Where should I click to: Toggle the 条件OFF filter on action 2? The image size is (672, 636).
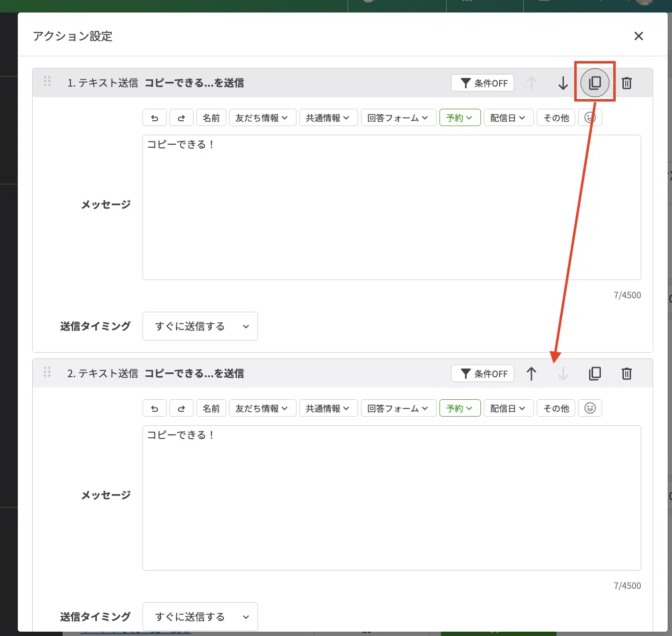pyautogui.click(x=483, y=374)
